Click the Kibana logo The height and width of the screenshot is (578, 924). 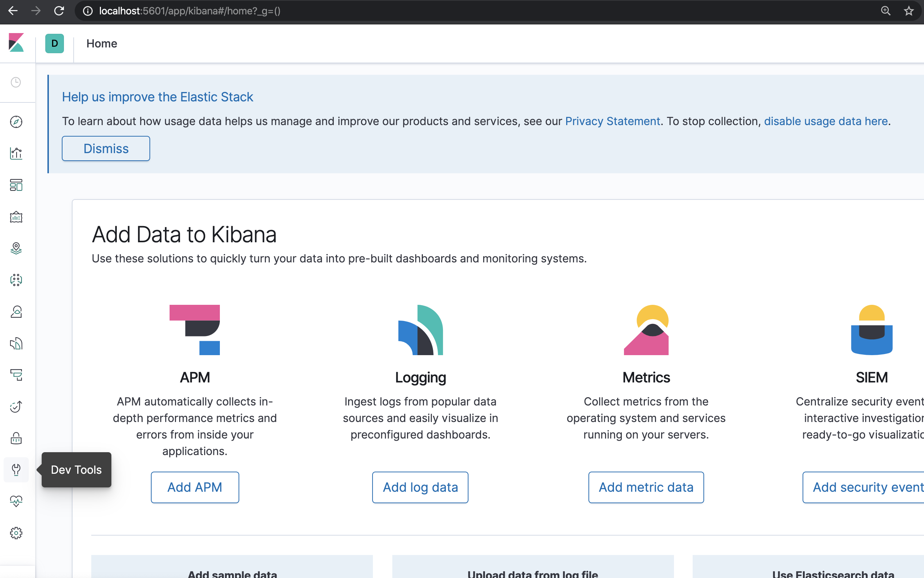(x=16, y=43)
